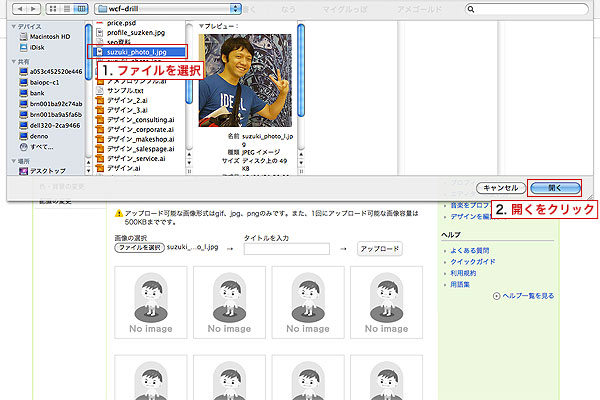Select file profile_suzken.jpg
This screenshot has height=400, width=600.
coord(130,33)
